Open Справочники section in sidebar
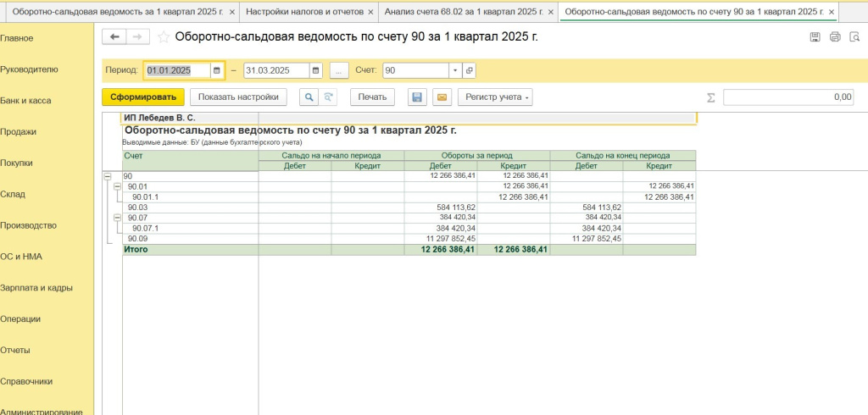 pyautogui.click(x=26, y=381)
